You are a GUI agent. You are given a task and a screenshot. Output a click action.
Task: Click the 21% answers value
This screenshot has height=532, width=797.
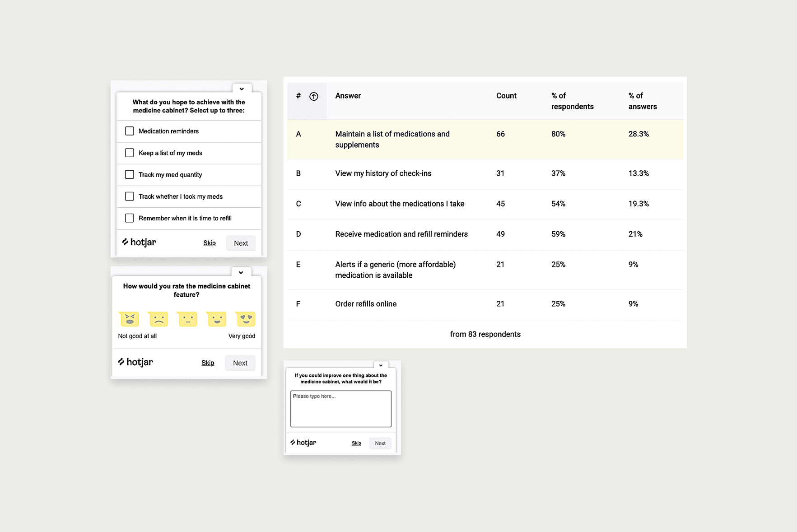635,234
